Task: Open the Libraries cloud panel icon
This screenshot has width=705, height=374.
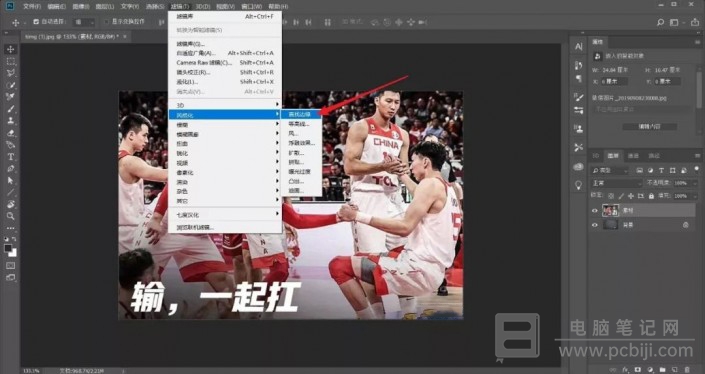Action: pyautogui.click(x=579, y=167)
